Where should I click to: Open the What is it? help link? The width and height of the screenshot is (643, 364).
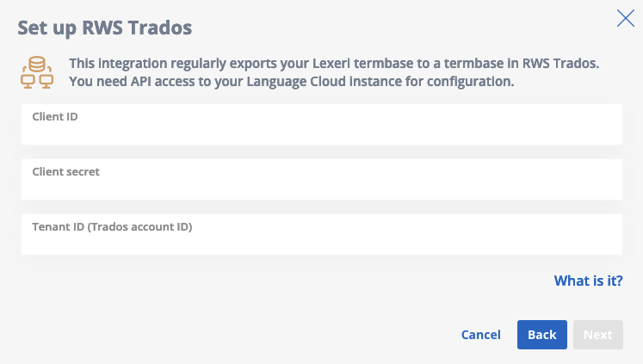(x=588, y=281)
